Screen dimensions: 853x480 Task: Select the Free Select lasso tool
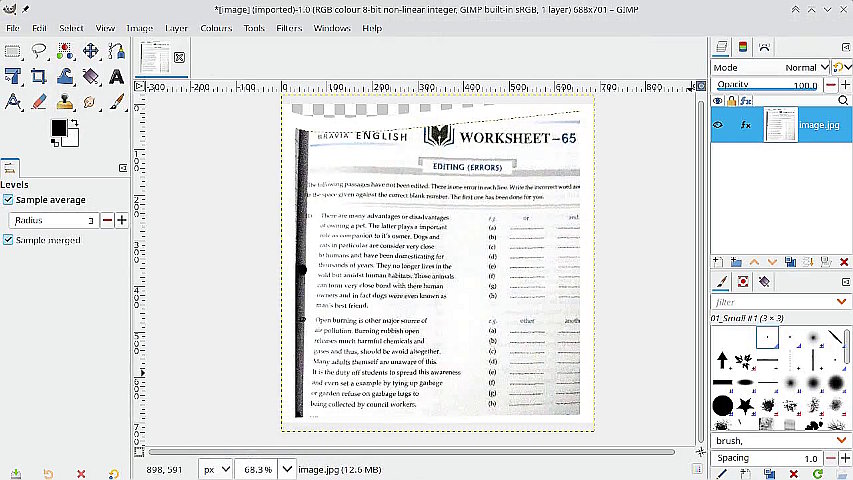(x=39, y=52)
